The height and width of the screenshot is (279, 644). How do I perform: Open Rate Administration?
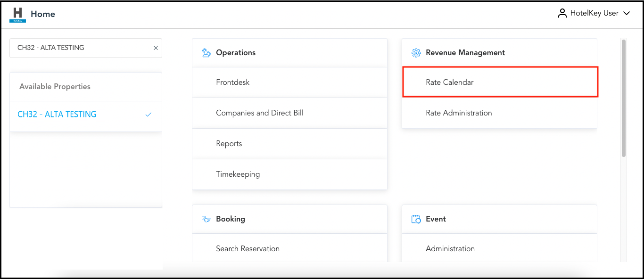coord(458,113)
